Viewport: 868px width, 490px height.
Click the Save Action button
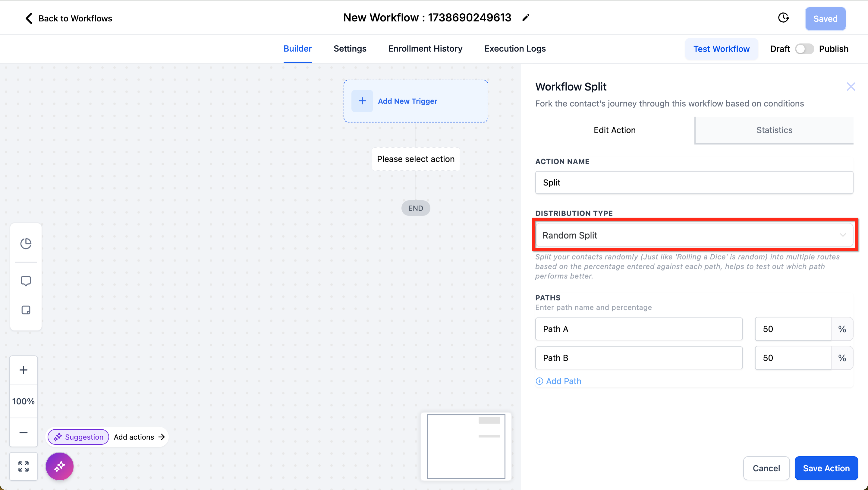pos(826,468)
